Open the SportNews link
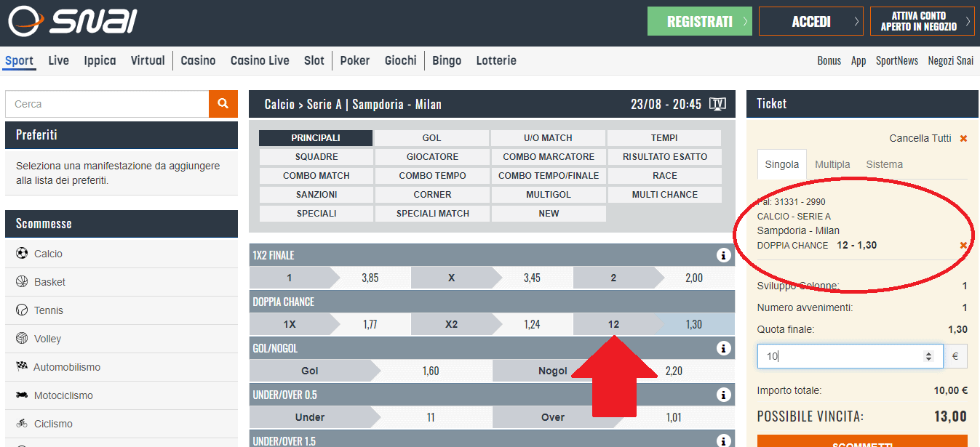 tap(897, 61)
